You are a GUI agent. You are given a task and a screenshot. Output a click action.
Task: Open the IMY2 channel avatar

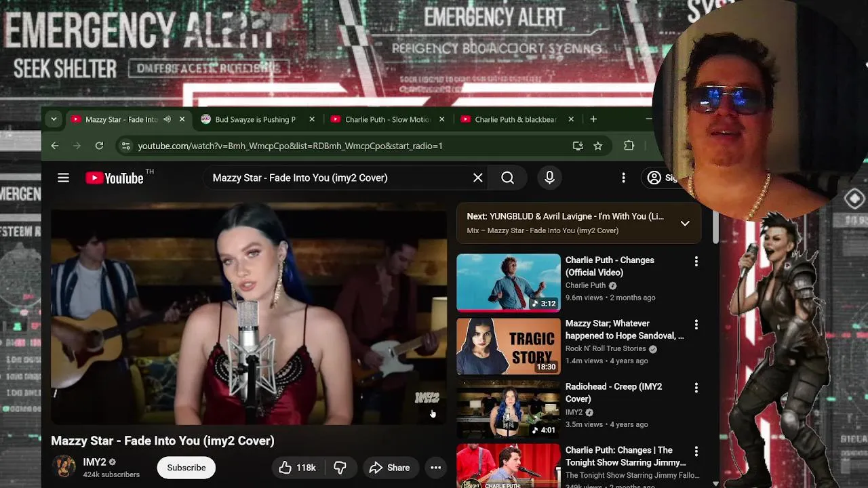pos(64,467)
